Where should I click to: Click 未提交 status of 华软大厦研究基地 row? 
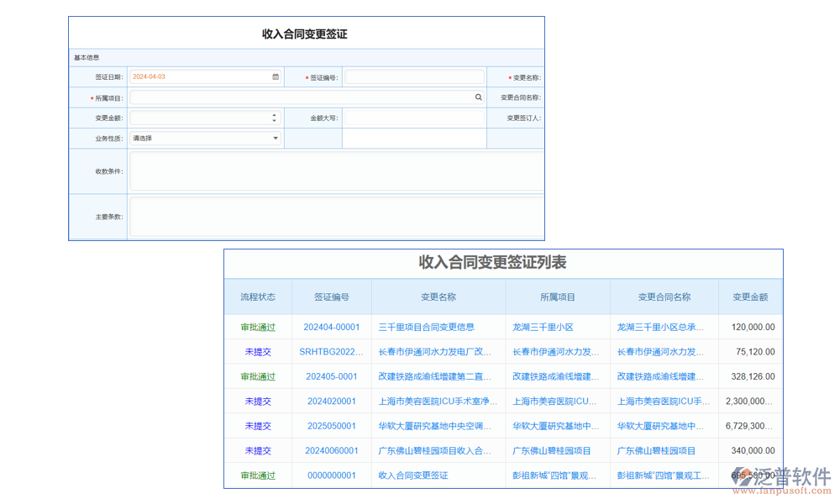[x=257, y=426]
